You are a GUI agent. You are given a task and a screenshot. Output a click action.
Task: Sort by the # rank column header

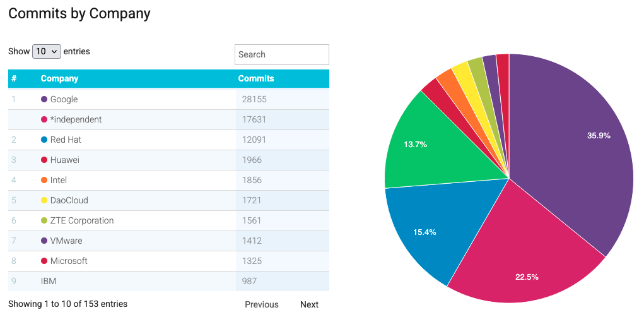click(14, 79)
